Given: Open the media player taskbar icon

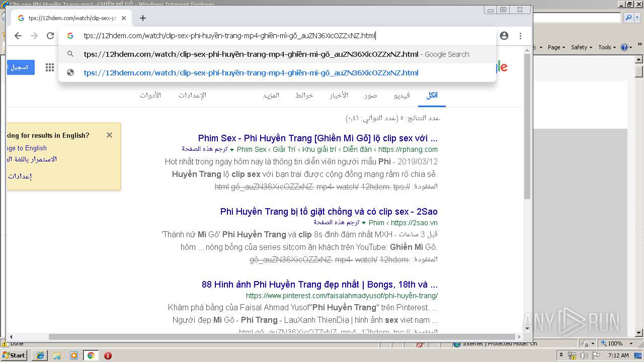Looking at the screenshot, I should click(x=74, y=355).
